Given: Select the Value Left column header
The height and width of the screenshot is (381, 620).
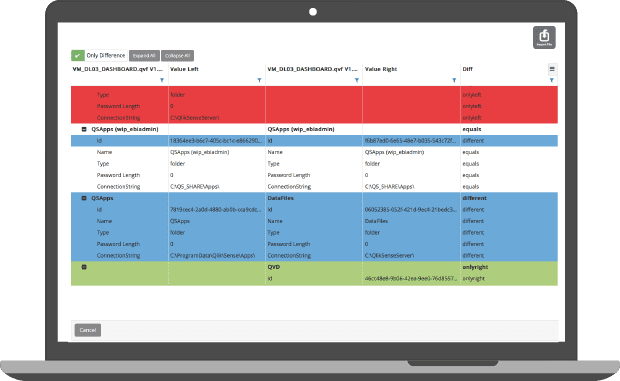Looking at the screenshot, I should pos(184,69).
